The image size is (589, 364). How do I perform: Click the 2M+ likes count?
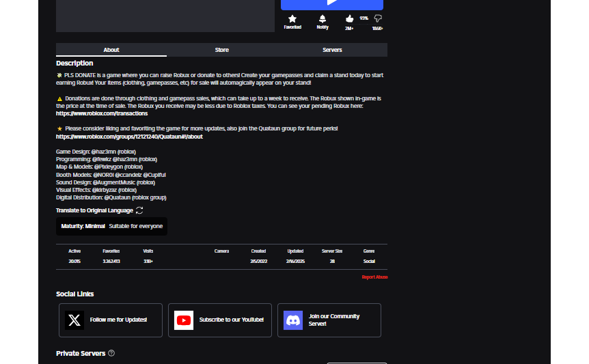coord(349,29)
